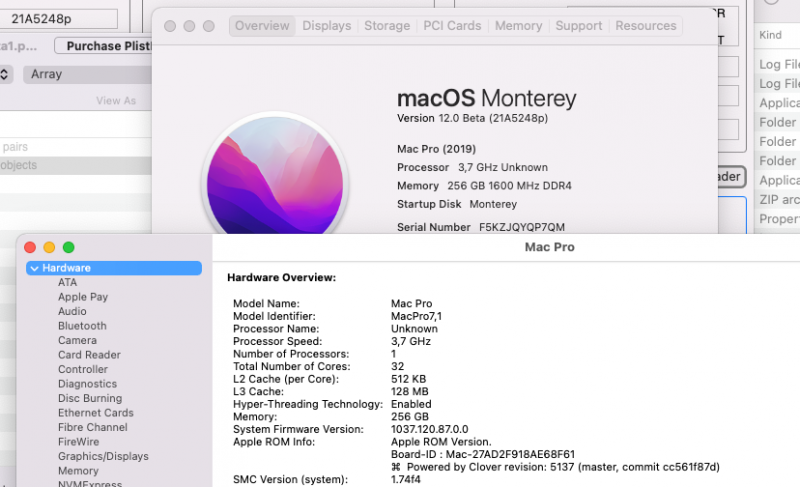Select FireWire in the sidebar

point(78,442)
